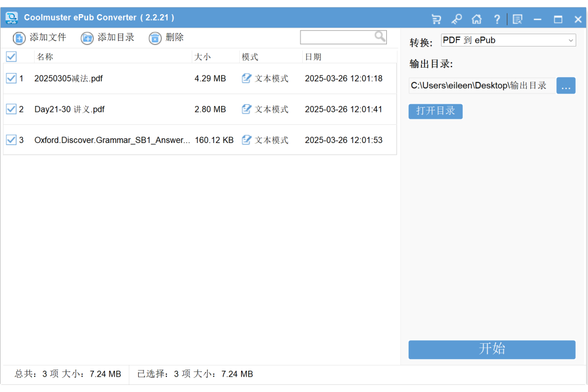This screenshot has width=588, height=392.
Task: Deselect the Oxford.Discover.Grammar file checkbox
Action: click(11, 140)
